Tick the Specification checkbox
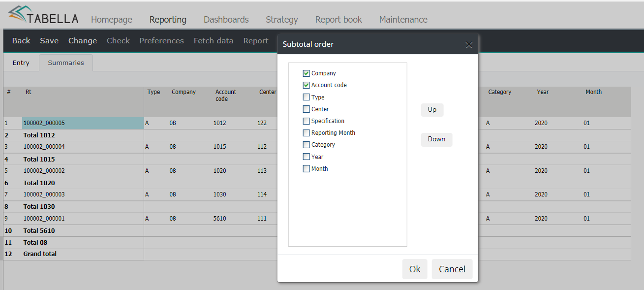Screen dimensions: 644x290 point(307,121)
